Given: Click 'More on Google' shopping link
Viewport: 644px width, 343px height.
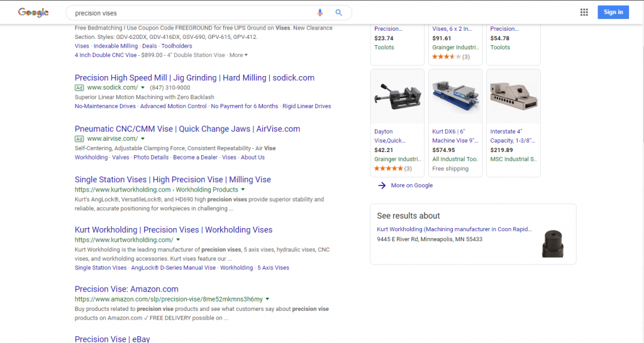Looking at the screenshot, I should pyautogui.click(x=412, y=185).
